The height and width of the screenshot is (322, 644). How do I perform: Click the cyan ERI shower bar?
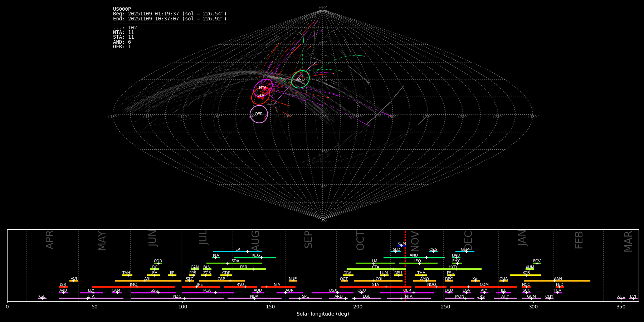click(x=238, y=252)
